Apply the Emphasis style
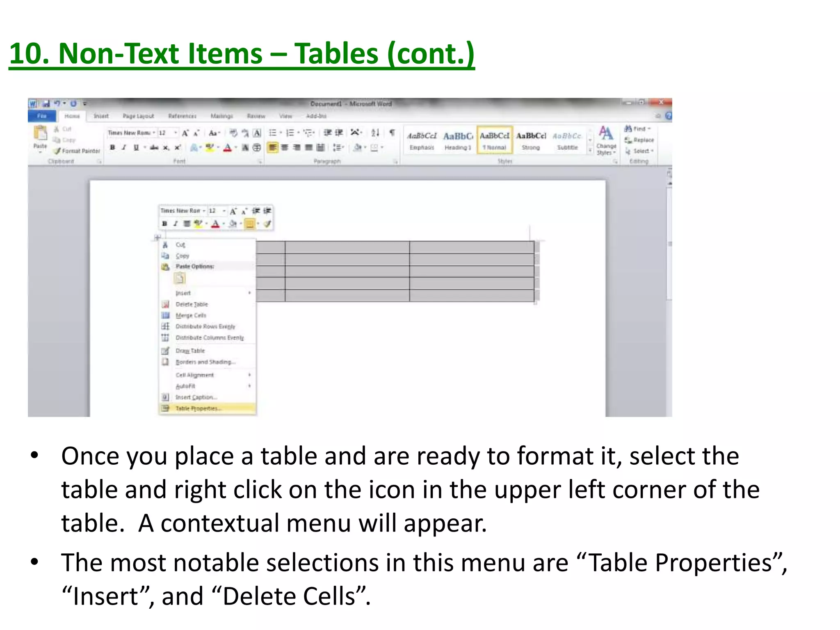The height and width of the screenshot is (630, 840). (x=422, y=140)
